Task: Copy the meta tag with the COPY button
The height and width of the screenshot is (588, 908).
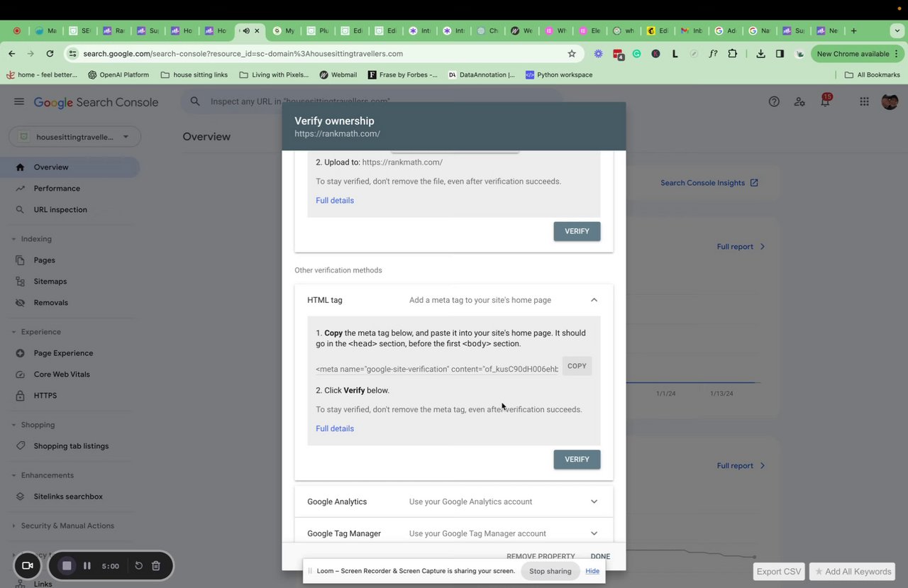Action: click(577, 366)
